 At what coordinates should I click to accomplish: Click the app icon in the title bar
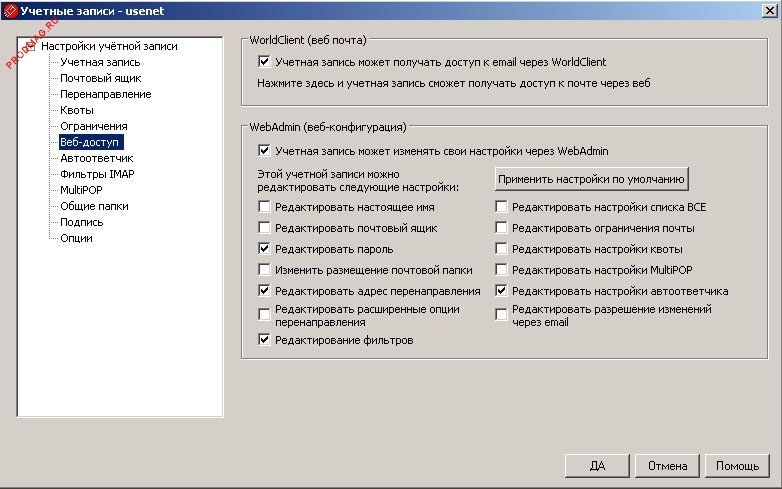tap(11, 11)
